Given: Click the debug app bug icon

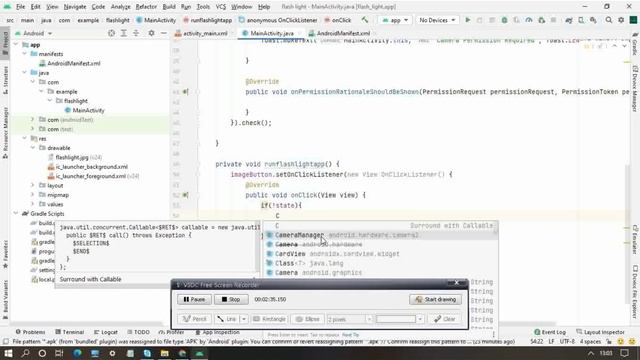Looking at the screenshot, I should (504, 20).
